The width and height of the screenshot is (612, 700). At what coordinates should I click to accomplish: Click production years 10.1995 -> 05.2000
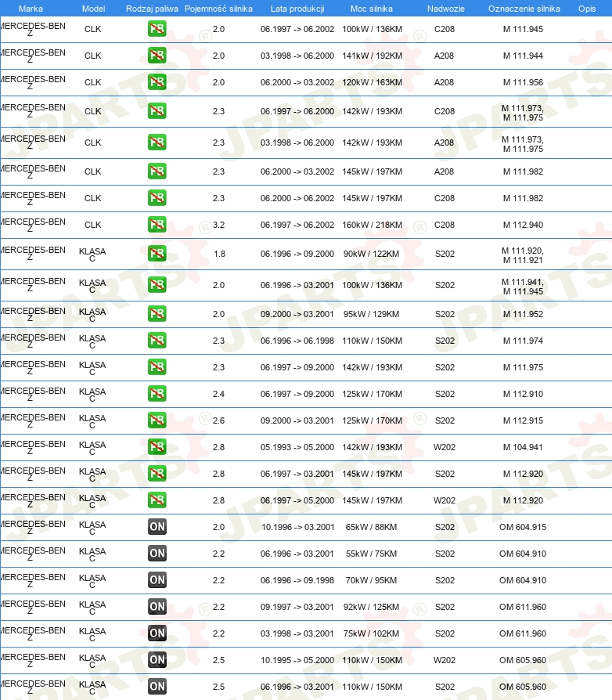297,660
